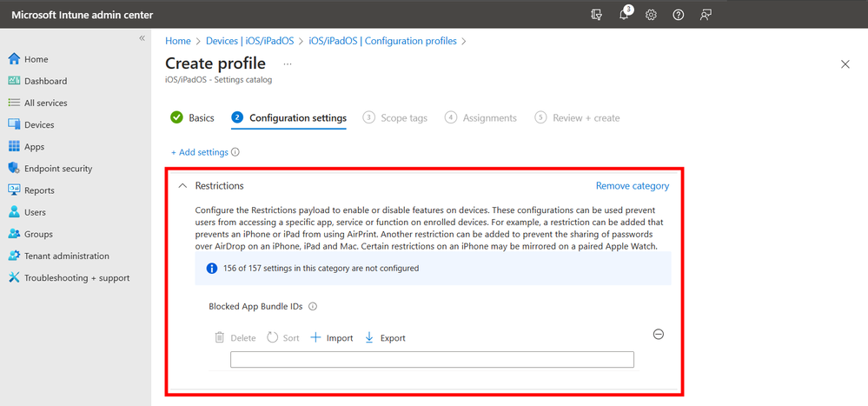Image resolution: width=868 pixels, height=406 pixels.
Task: Click the Home breadcrumb link
Action: coord(178,41)
